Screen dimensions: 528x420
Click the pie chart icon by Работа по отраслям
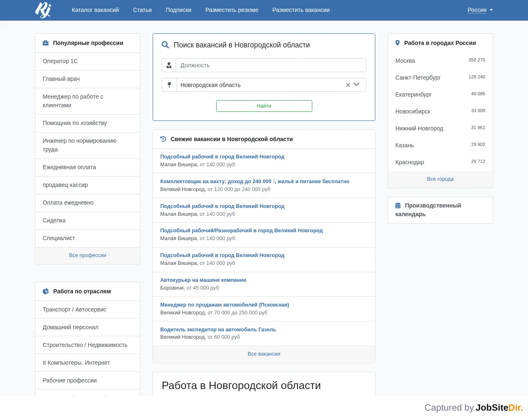(46, 291)
